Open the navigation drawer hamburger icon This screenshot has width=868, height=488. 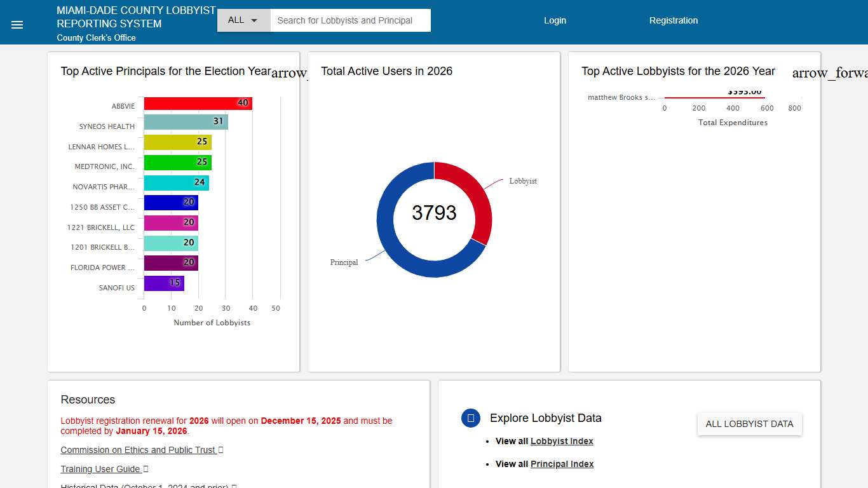17,25
